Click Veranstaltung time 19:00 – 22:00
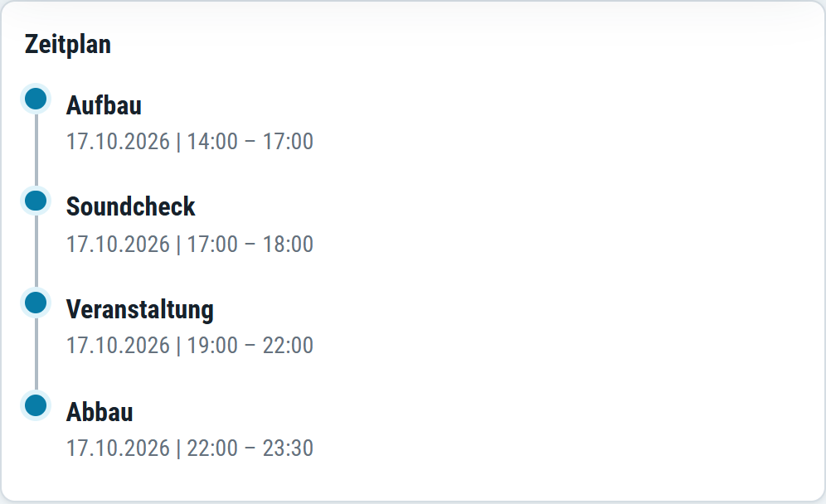 [250, 346]
